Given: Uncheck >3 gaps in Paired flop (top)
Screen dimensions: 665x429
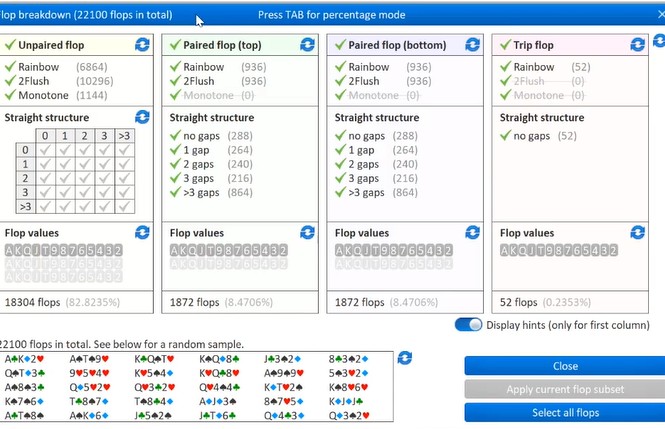Looking at the screenshot, I should click(175, 192).
